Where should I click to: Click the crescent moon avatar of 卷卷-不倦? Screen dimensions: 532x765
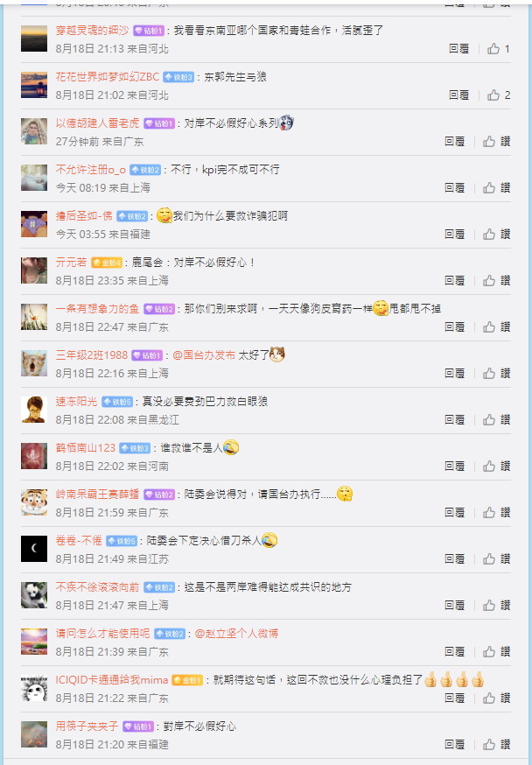tap(34, 549)
